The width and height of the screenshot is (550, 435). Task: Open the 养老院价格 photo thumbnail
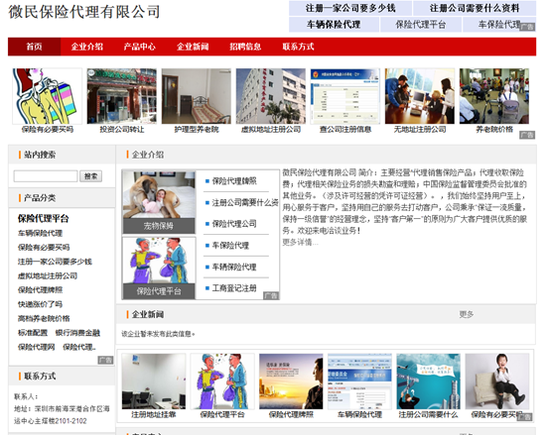tap(494, 96)
